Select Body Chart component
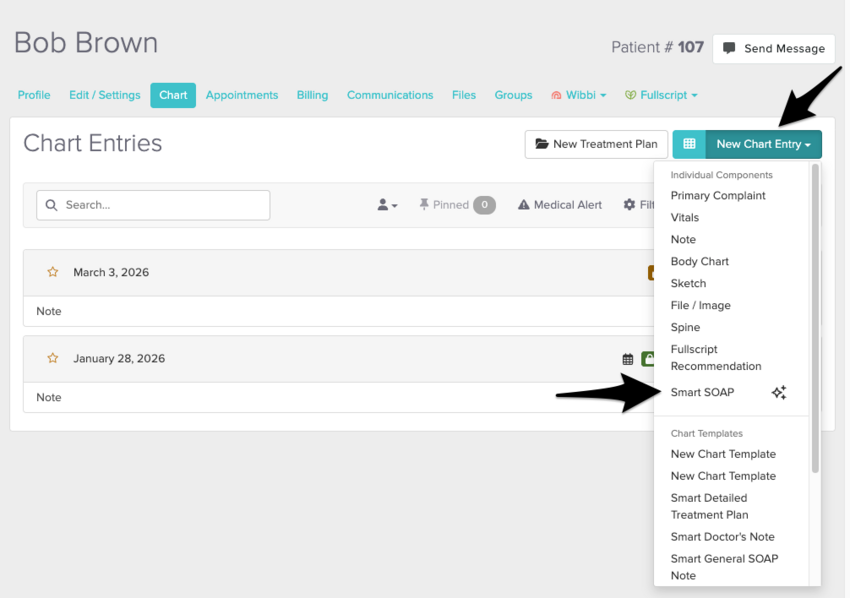This screenshot has width=850, height=598. point(699,261)
